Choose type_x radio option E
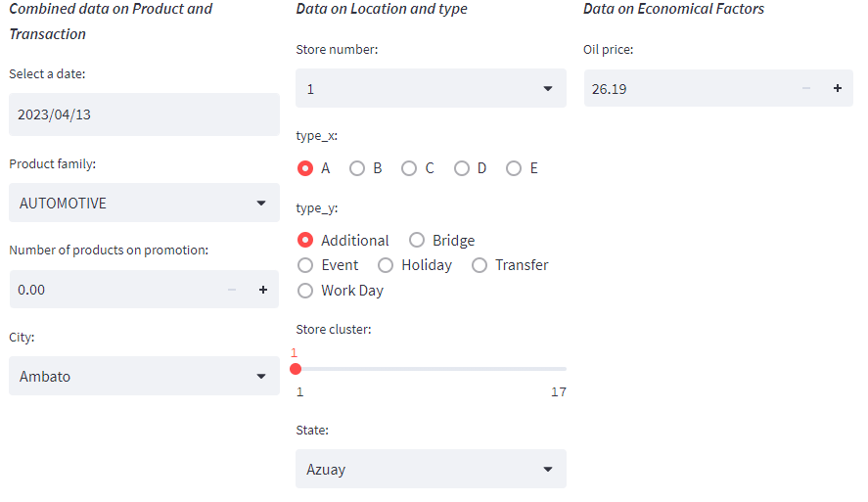Screen dimensions: 868x502 tap(514, 168)
